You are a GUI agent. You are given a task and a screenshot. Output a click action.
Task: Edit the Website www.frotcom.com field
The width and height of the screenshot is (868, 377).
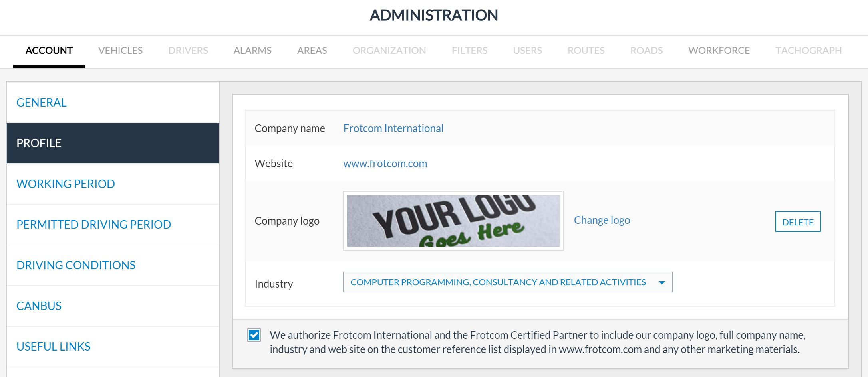[385, 164]
